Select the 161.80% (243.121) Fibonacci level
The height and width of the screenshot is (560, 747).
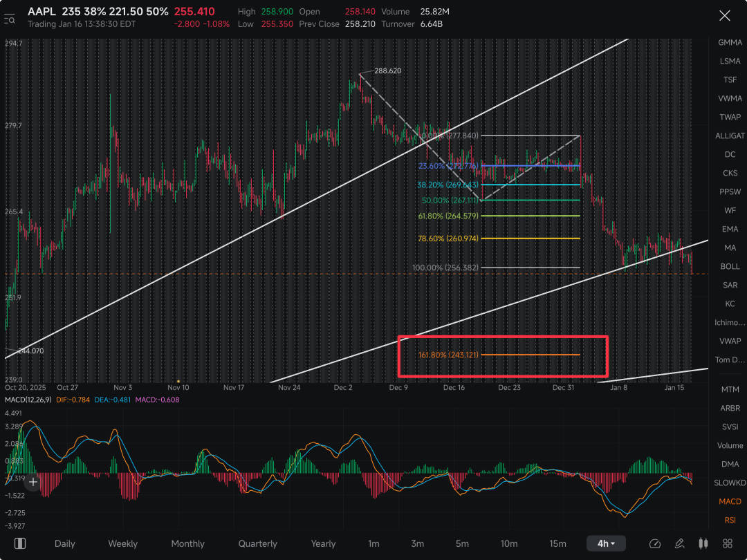click(x=448, y=355)
